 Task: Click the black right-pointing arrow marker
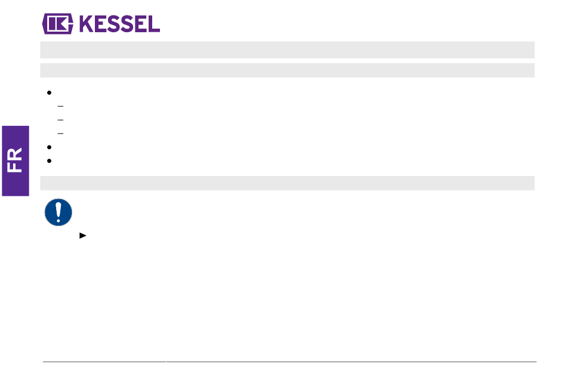pyautogui.click(x=83, y=236)
